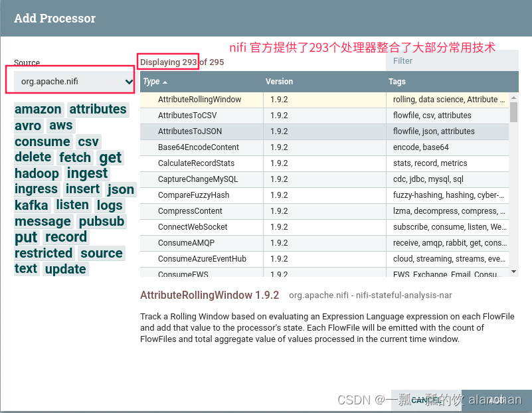The width and height of the screenshot is (532, 413).
Task: Pick the ingest tag
Action: point(87,173)
